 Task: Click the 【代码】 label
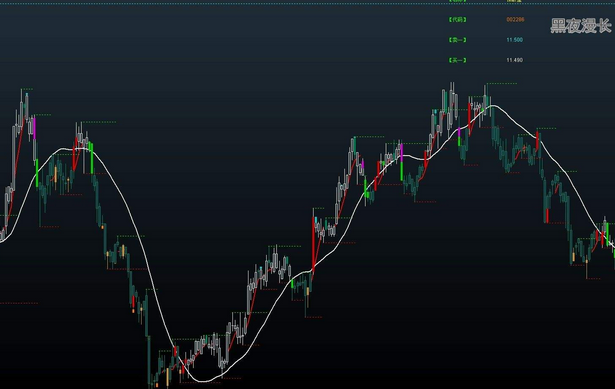point(457,20)
